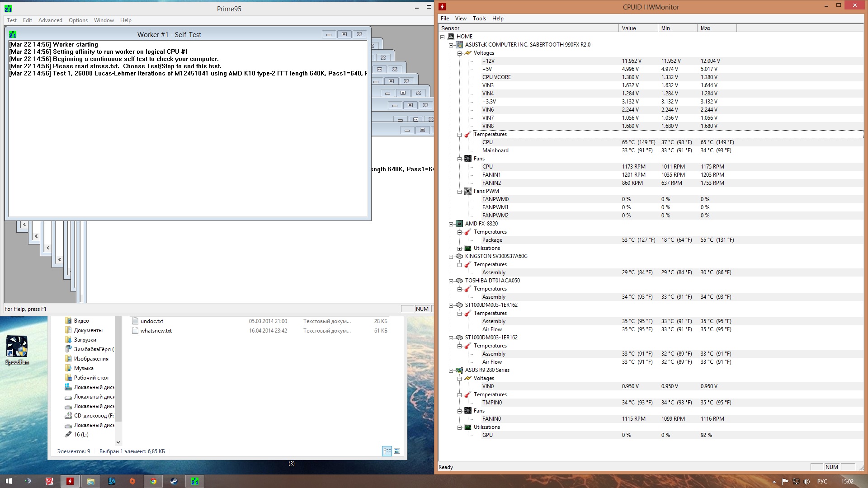
Task: Click the Value column header
Action: click(637, 28)
